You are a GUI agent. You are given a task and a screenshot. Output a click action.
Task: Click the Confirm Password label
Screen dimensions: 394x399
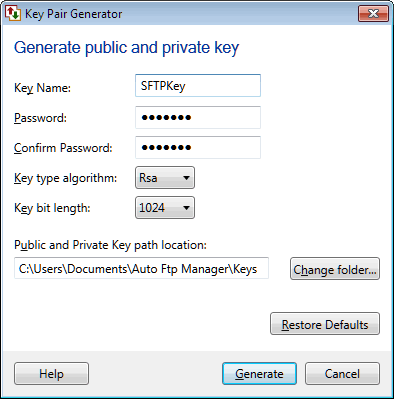63,148
